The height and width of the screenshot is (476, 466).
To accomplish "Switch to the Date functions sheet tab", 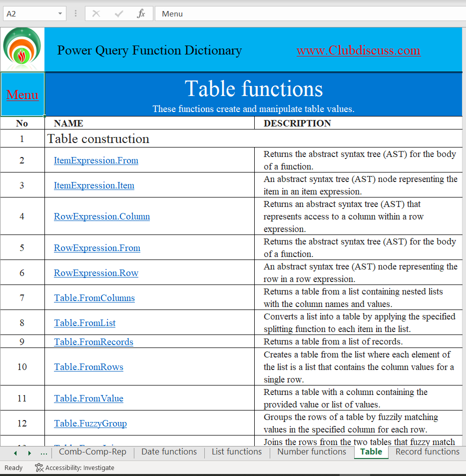I will tap(169, 451).
